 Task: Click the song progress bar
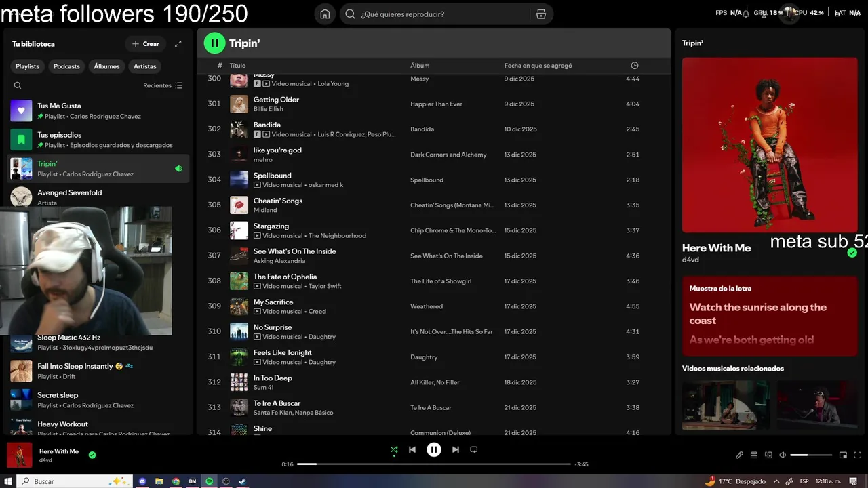pyautogui.click(x=434, y=464)
